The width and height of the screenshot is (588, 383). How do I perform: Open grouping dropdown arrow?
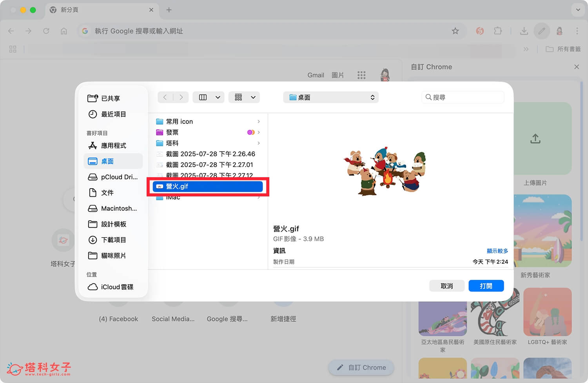tap(253, 97)
